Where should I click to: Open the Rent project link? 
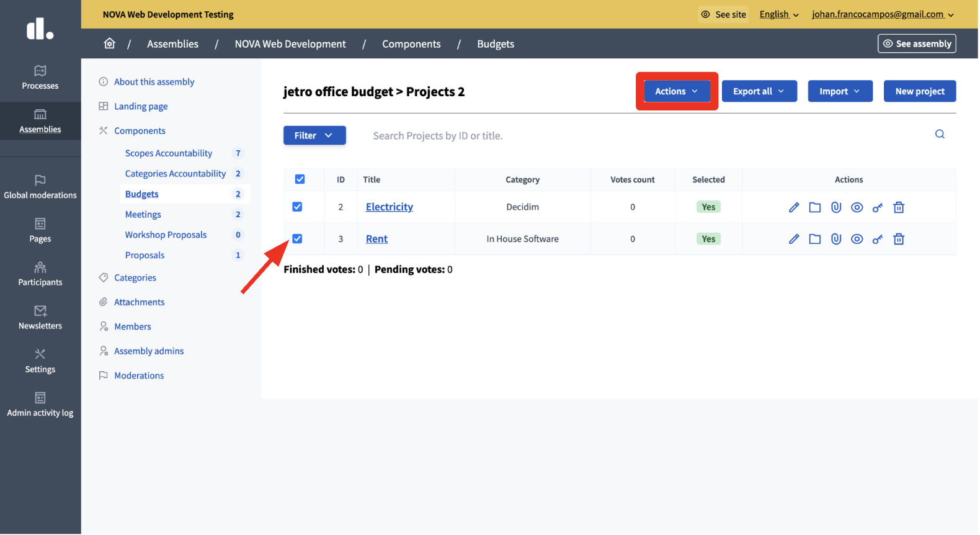pos(376,239)
